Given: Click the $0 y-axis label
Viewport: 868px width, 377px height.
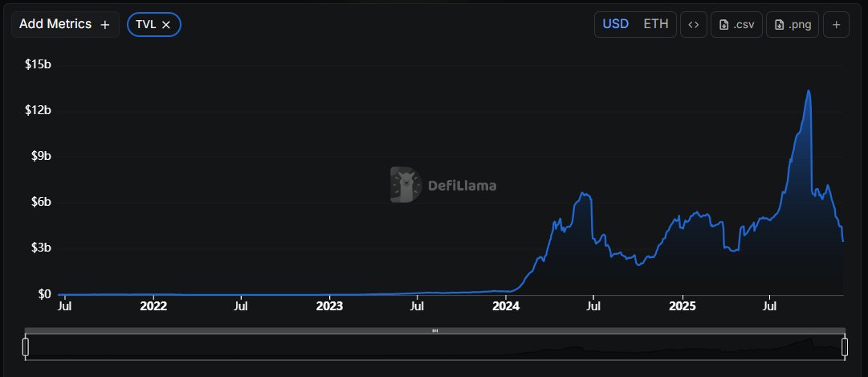Looking at the screenshot, I should coord(44,294).
